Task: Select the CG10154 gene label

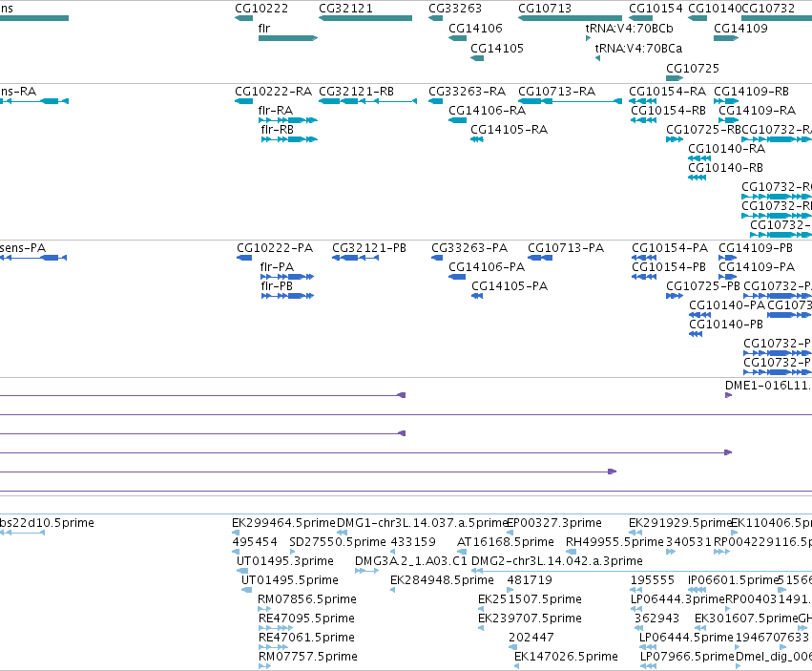Action: tap(656, 9)
